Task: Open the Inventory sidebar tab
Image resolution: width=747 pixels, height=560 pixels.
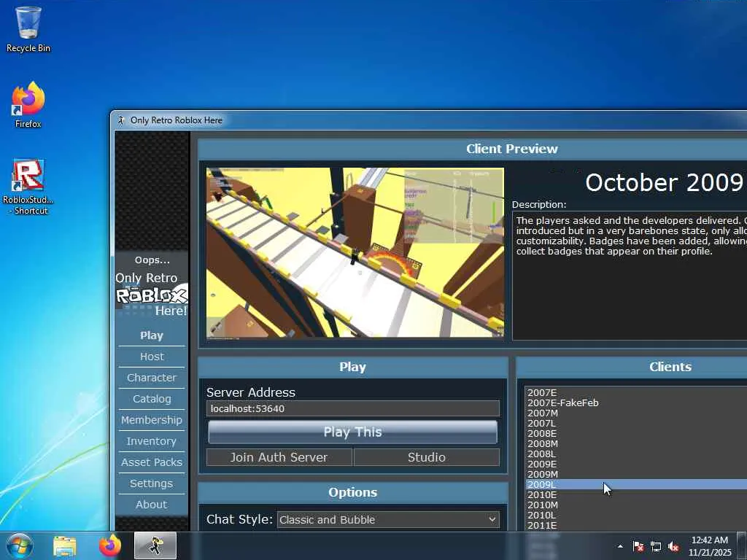Action: pos(152,441)
